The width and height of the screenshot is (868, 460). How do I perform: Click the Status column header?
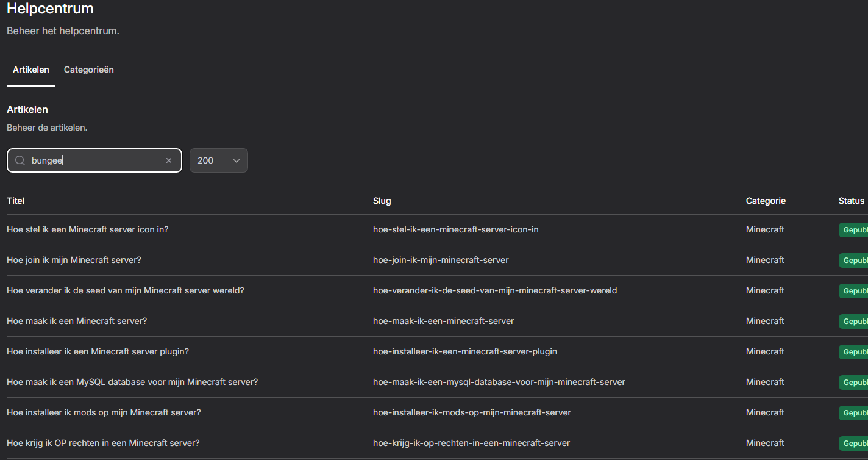(851, 201)
